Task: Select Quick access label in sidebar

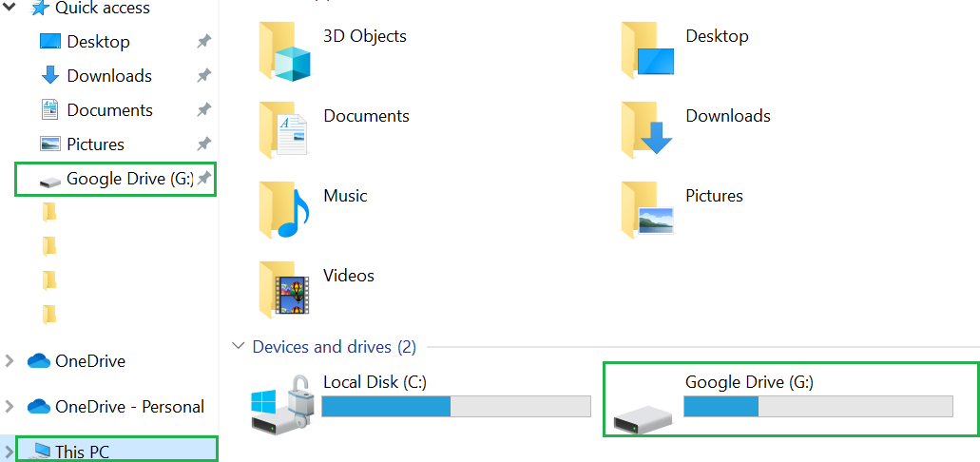Action: point(103,9)
